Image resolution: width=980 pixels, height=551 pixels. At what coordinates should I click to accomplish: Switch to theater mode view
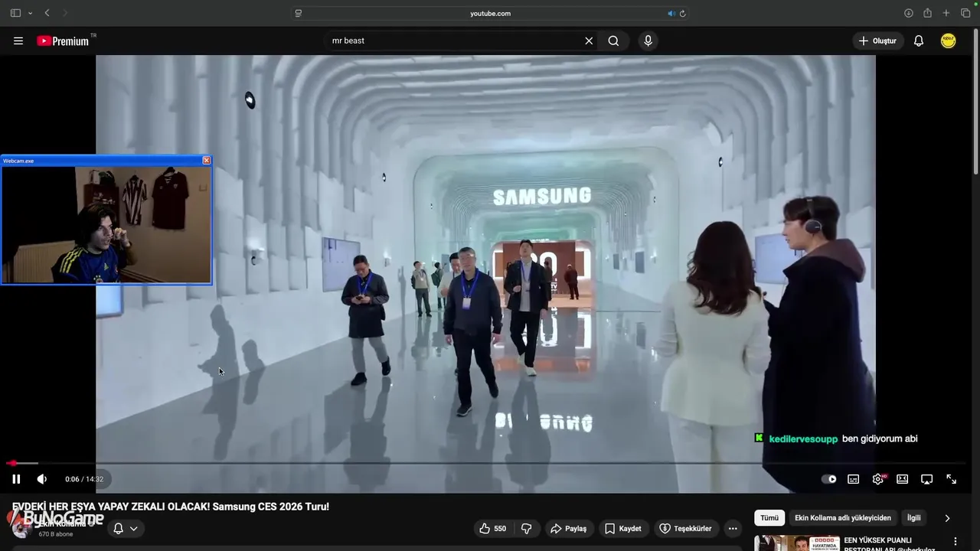(903, 479)
